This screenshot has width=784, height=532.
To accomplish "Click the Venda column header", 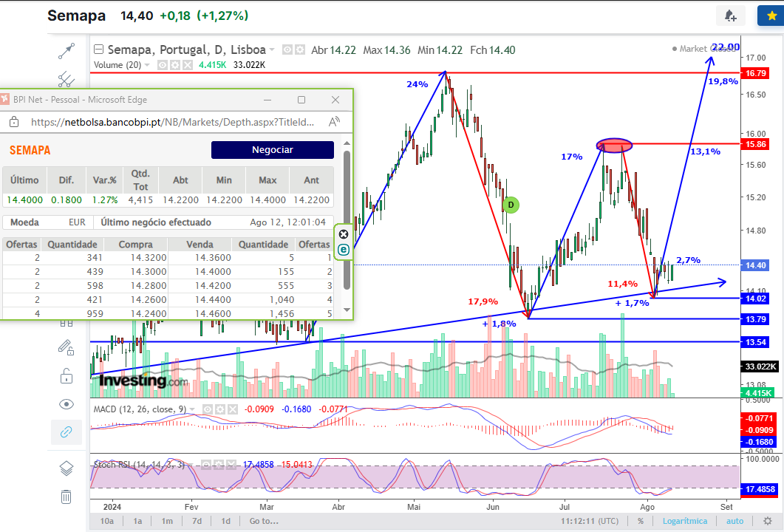I will pyautogui.click(x=200, y=245).
